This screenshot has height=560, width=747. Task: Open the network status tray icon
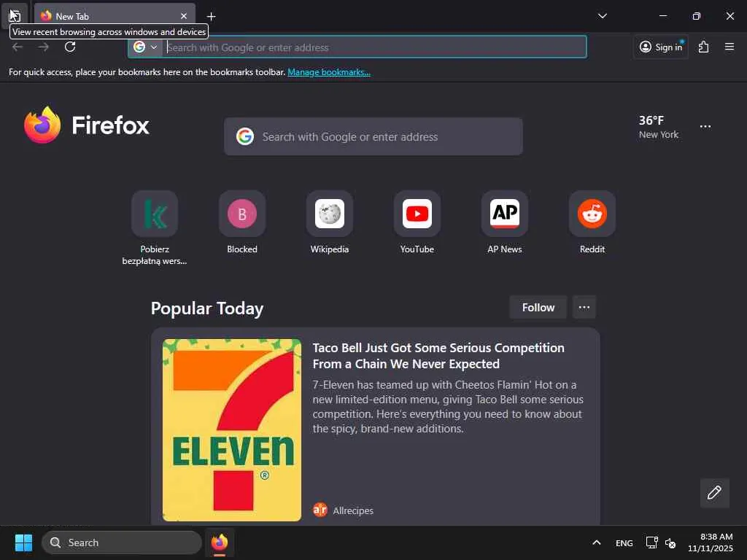click(x=651, y=542)
